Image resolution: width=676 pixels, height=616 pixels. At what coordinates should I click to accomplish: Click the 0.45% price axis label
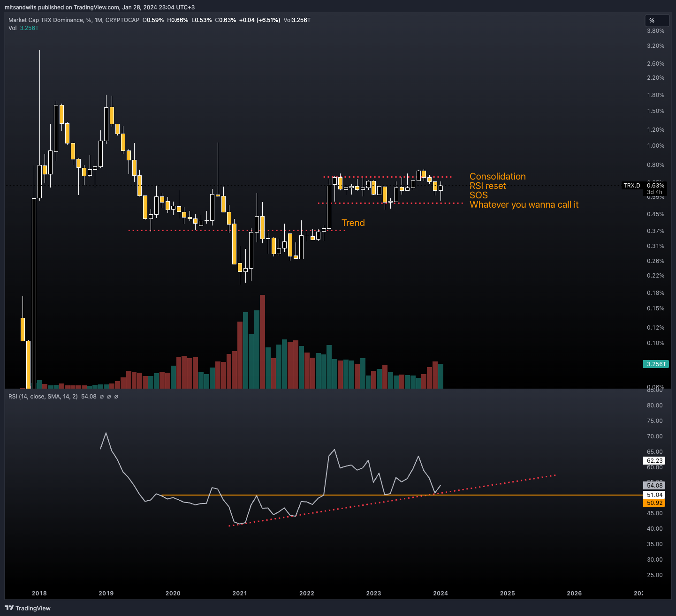point(656,214)
